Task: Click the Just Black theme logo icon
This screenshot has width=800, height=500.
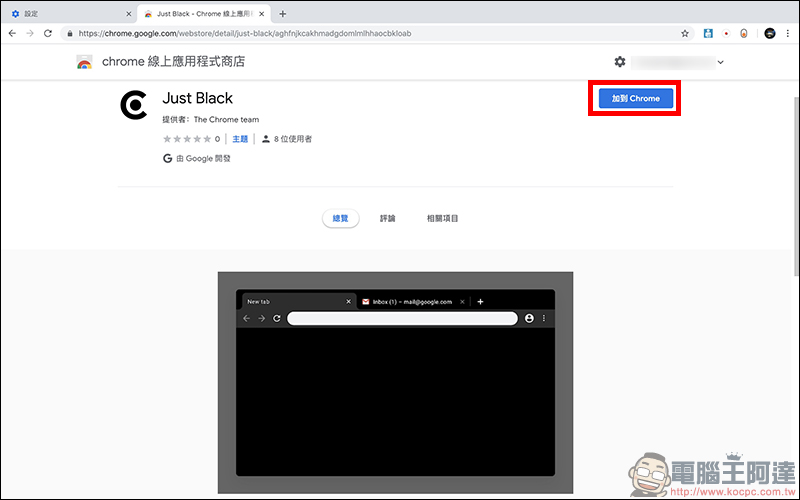Action: pos(134,105)
